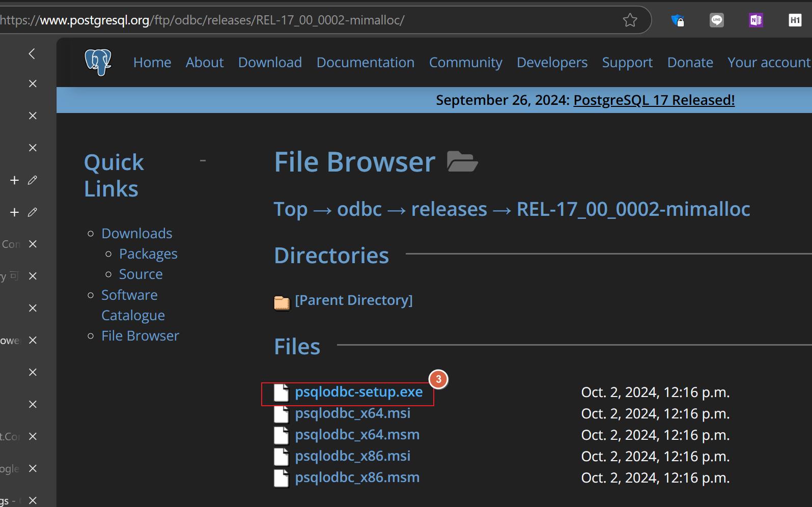Screen dimensions: 812x507
Task: Open Source in Quick Links
Action: coord(141,274)
